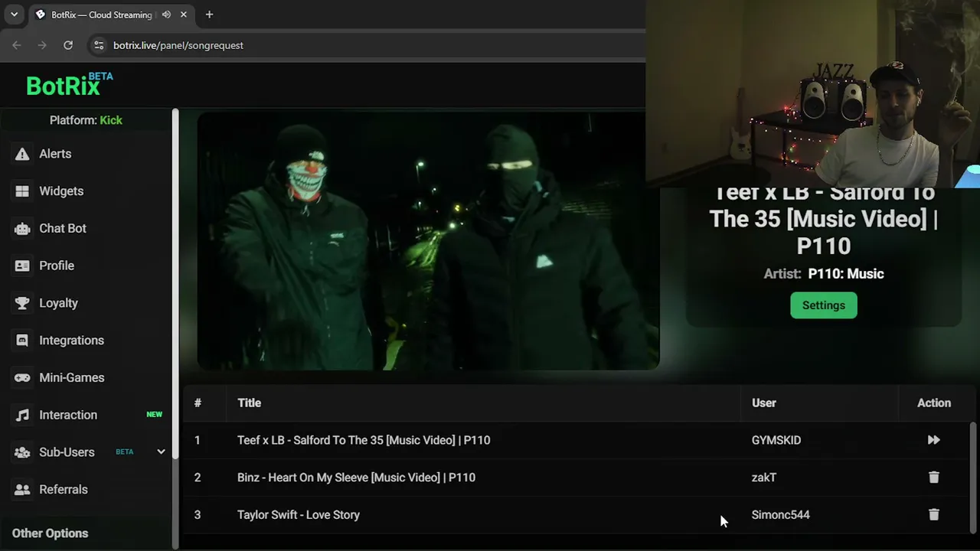Select queue title "Teef x LB - Salford To The 35"

364,440
